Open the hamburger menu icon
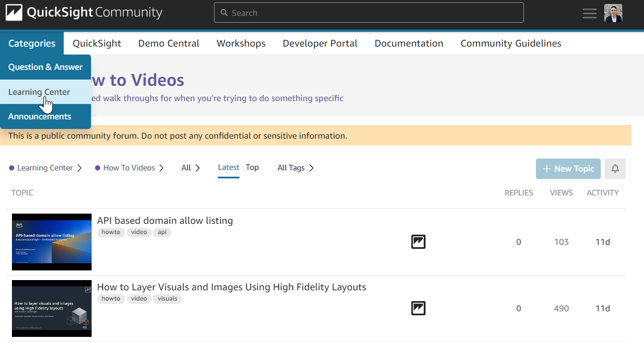The height and width of the screenshot is (342, 644). pos(589,13)
